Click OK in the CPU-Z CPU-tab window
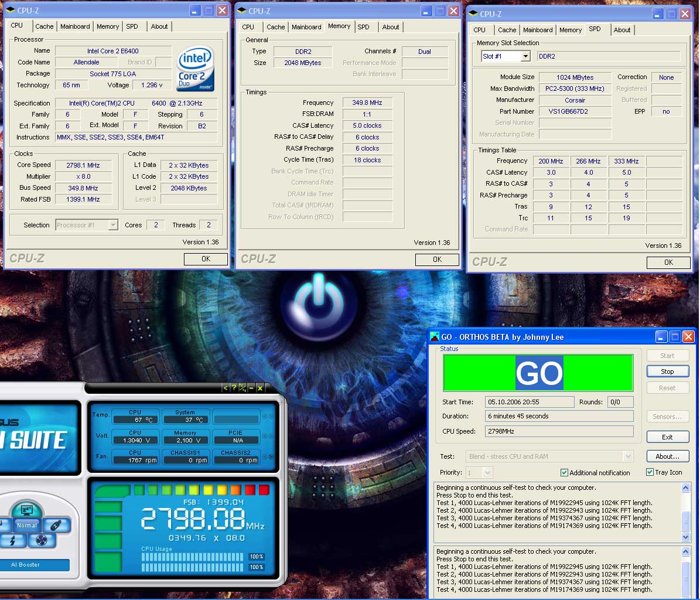 [x=206, y=259]
